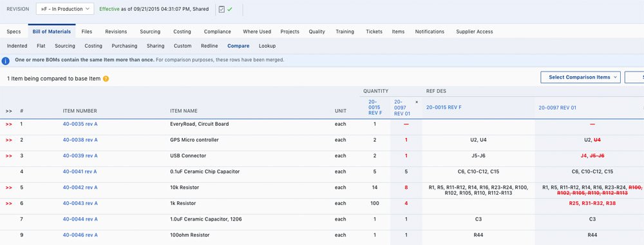The image size is (644, 245).
Task: Open the Purchasing BOM sub-tab
Action: pos(124,46)
